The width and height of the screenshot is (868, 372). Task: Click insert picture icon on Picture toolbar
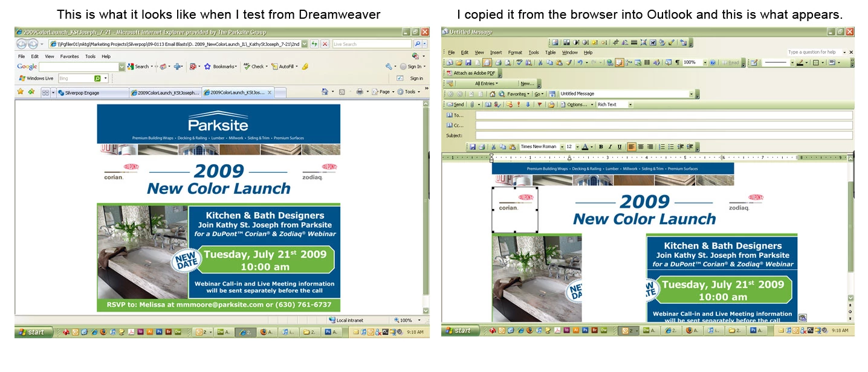click(x=555, y=42)
